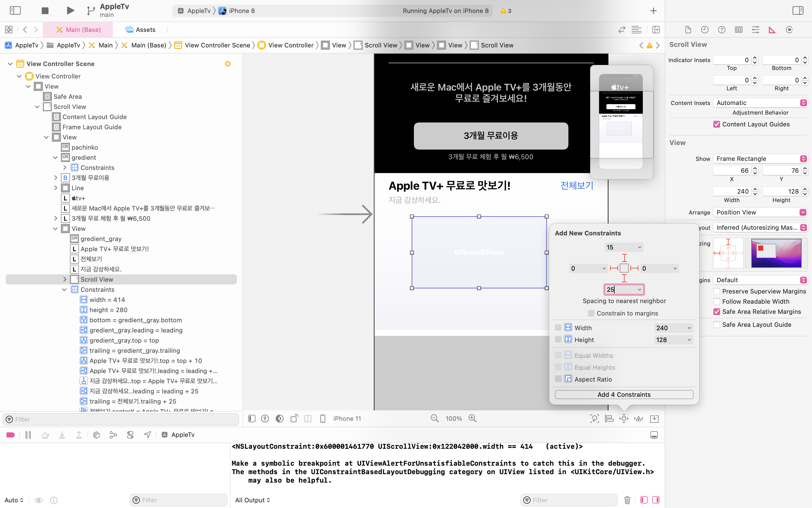The image size is (812, 508).
Task: Toggle the document outline icon
Action: pos(252,418)
